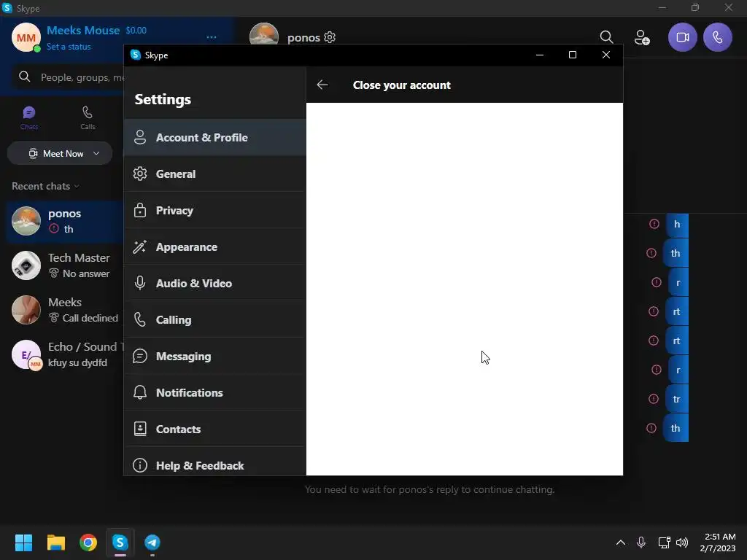Click failed-send icon beside the 'h' message
This screenshot has width=747, height=560.
point(654,224)
